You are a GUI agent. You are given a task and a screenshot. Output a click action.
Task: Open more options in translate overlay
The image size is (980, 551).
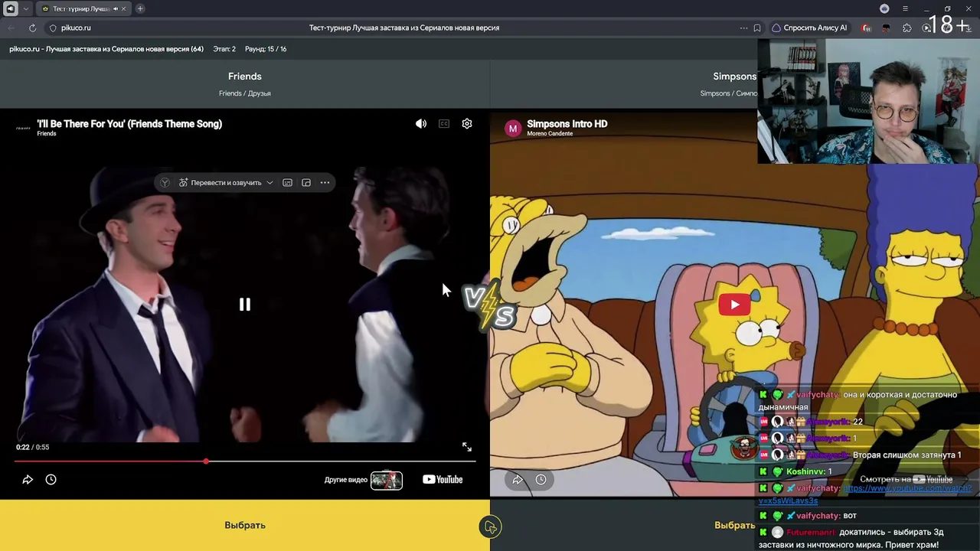click(x=325, y=183)
